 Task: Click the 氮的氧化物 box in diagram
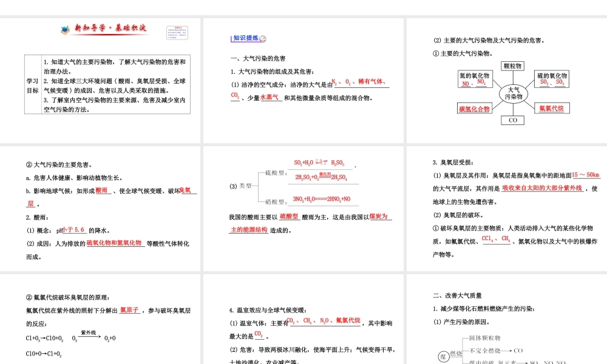pos(475,79)
